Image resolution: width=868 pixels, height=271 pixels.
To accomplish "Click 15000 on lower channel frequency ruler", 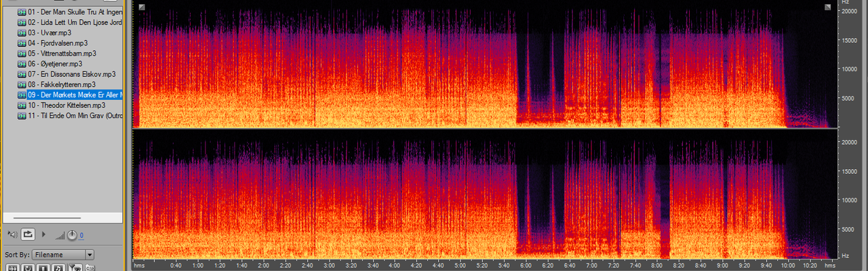I will tap(850, 171).
